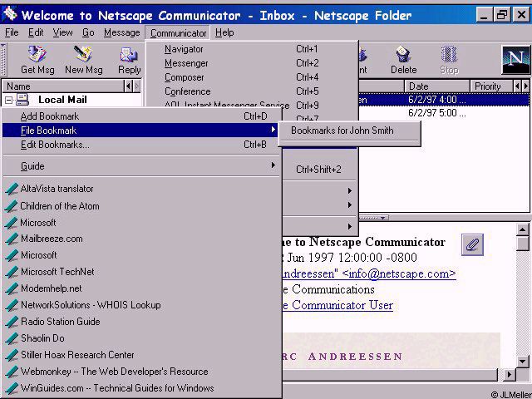Viewport: 532px width, 399px height.
Task: Open the View menu
Action: 62,32
